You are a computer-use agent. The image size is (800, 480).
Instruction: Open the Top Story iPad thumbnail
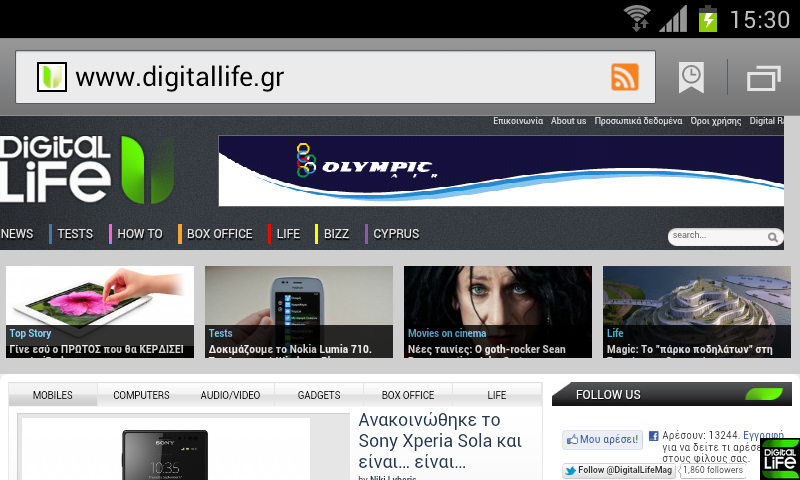[100, 312]
